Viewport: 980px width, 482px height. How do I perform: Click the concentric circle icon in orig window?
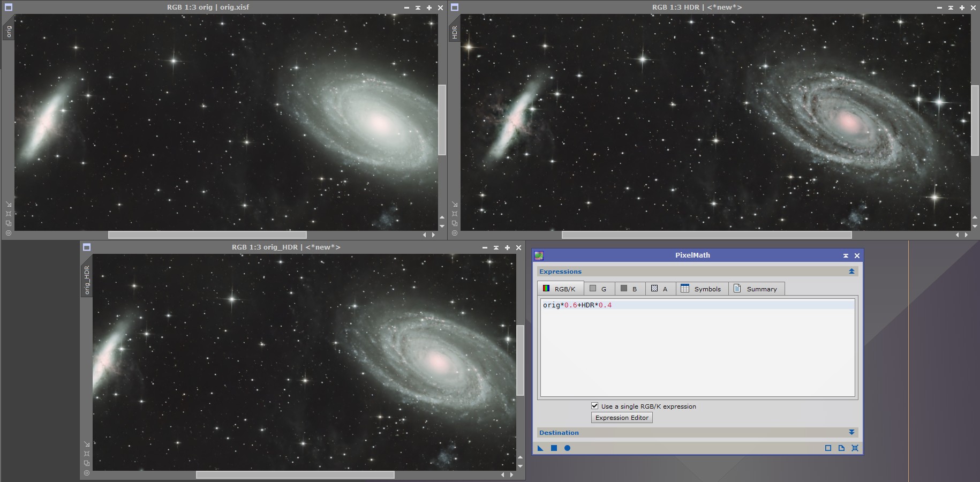click(x=9, y=233)
